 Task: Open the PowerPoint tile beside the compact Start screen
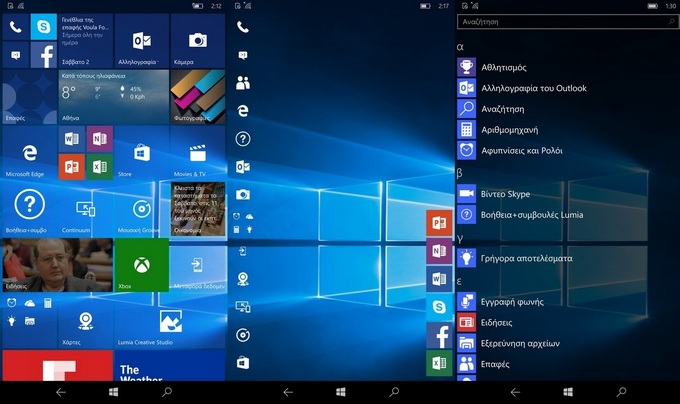(x=439, y=223)
